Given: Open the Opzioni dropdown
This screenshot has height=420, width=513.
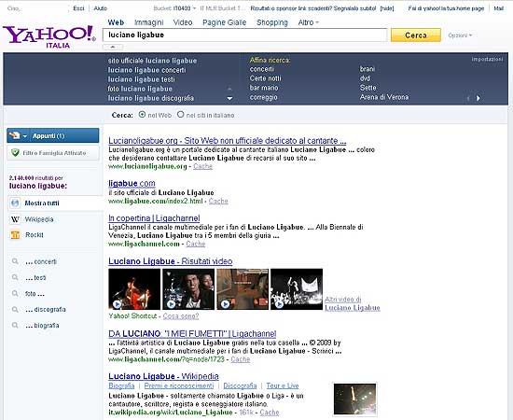Looking at the screenshot, I should pyautogui.click(x=460, y=35).
